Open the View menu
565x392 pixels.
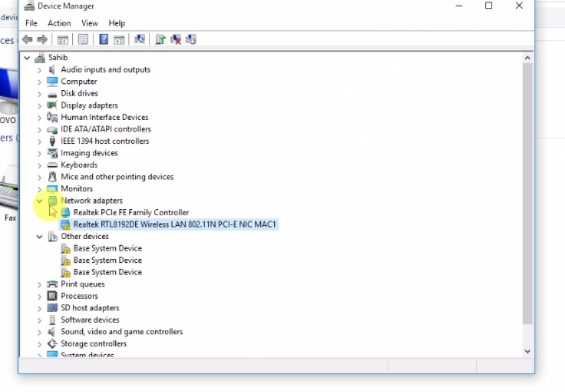coord(89,23)
